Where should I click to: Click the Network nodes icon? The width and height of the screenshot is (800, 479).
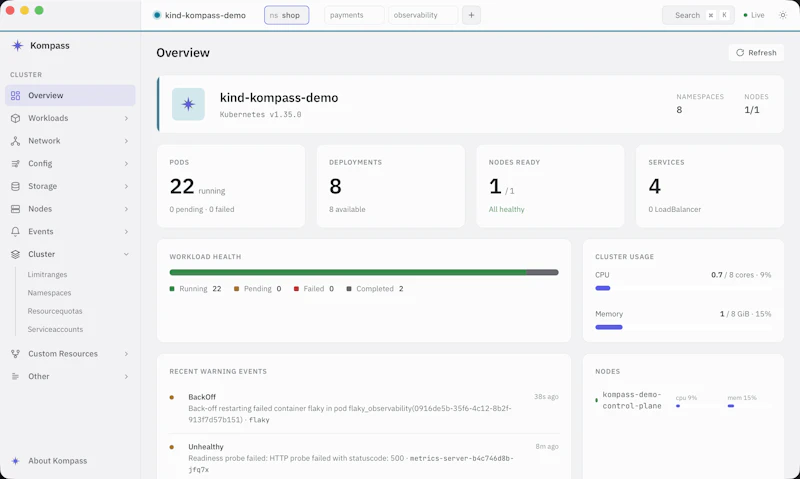15,141
